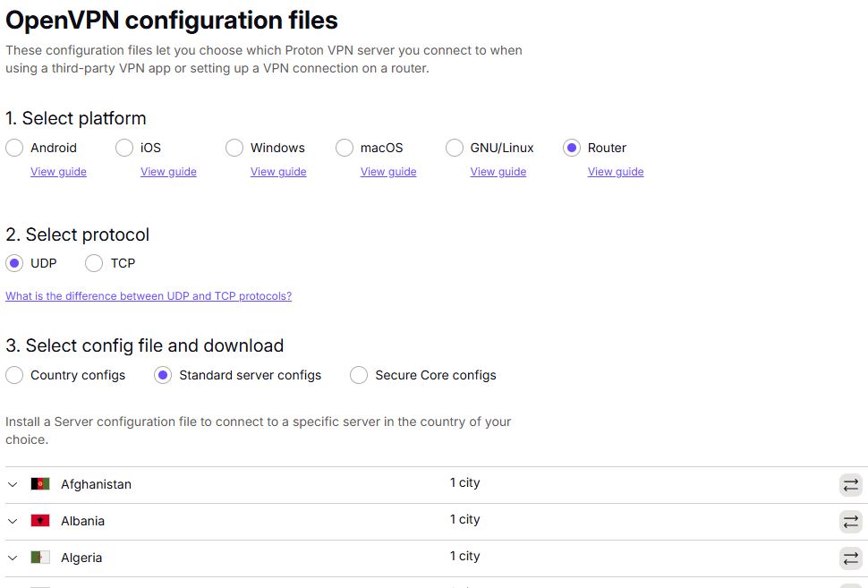Screen dimensions: 868x588
Task: Click the Algeria flag icon
Action: click(x=42, y=557)
